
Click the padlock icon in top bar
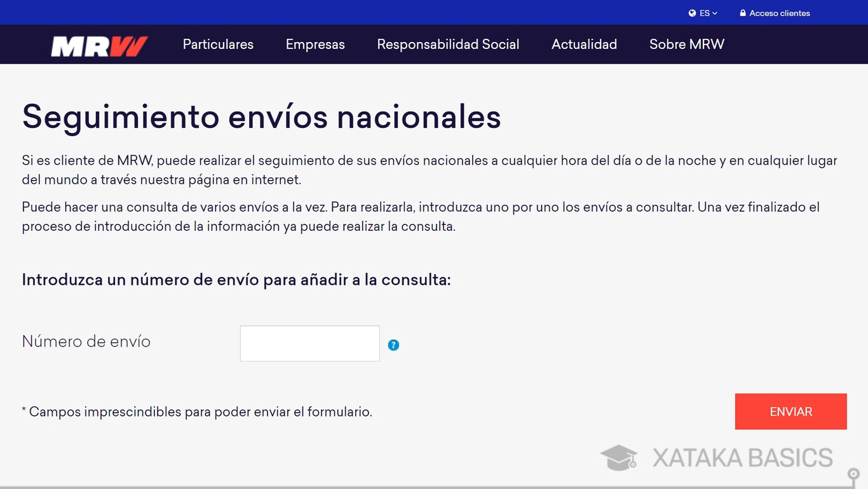tap(743, 13)
